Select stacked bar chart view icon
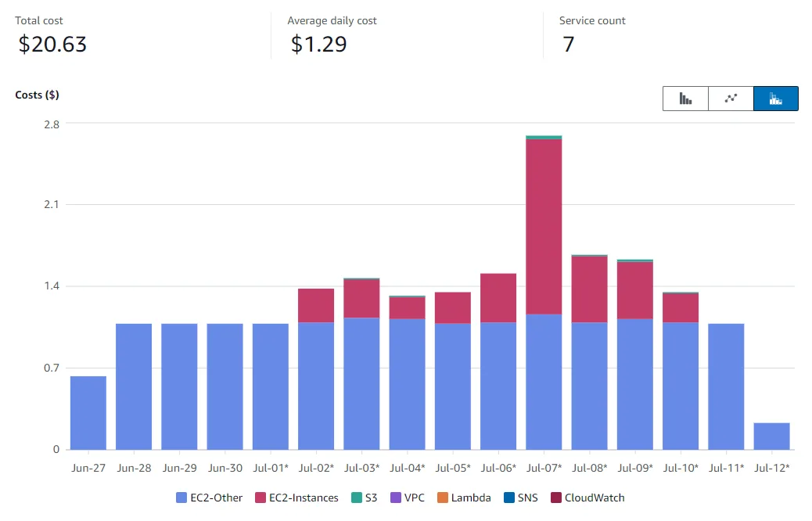 [x=776, y=99]
